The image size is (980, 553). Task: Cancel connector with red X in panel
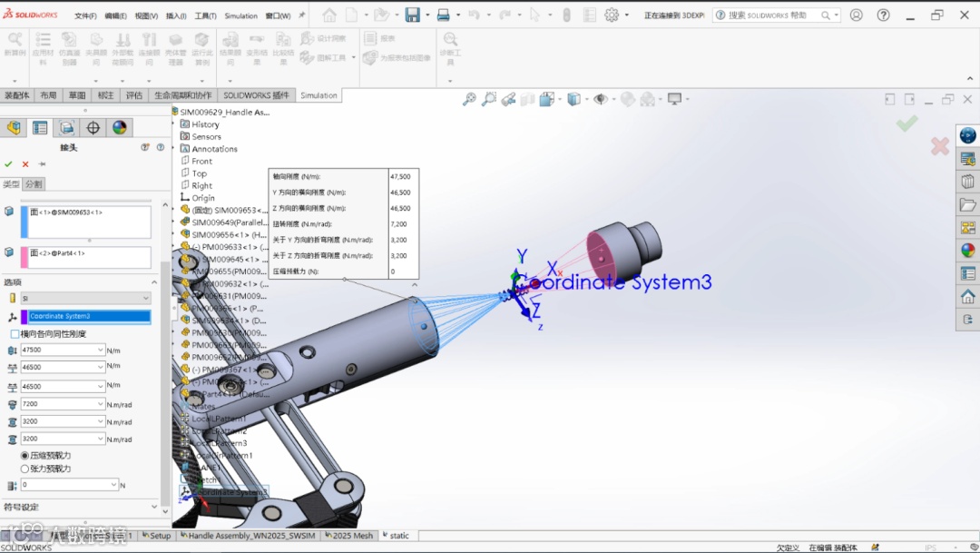(x=25, y=163)
